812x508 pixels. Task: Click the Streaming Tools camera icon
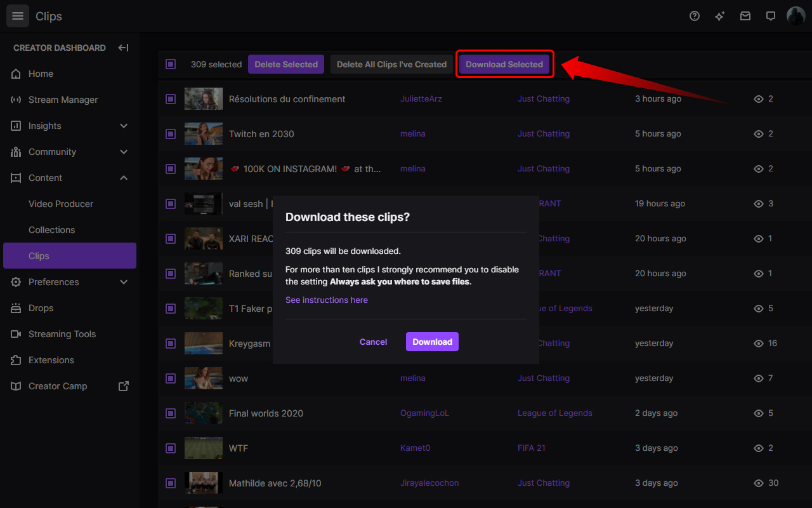pyautogui.click(x=16, y=334)
